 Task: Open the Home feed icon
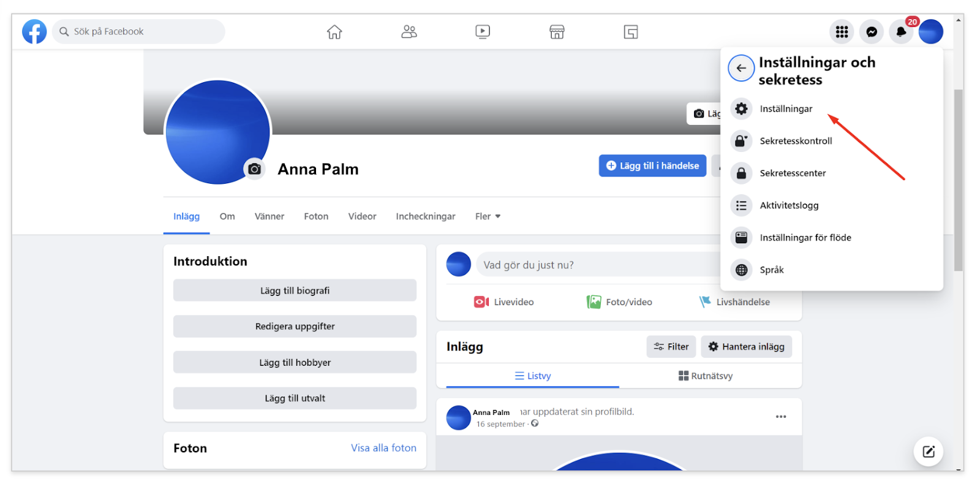click(x=334, y=32)
